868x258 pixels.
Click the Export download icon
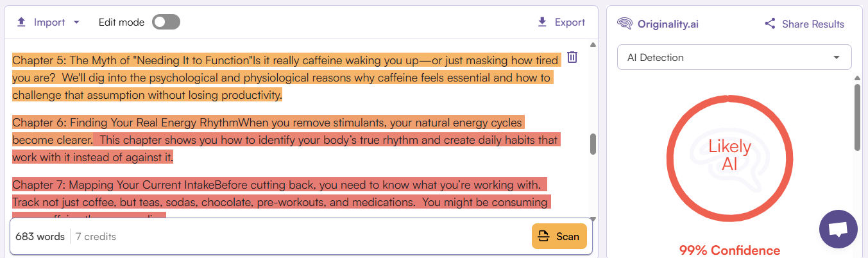[x=542, y=22]
